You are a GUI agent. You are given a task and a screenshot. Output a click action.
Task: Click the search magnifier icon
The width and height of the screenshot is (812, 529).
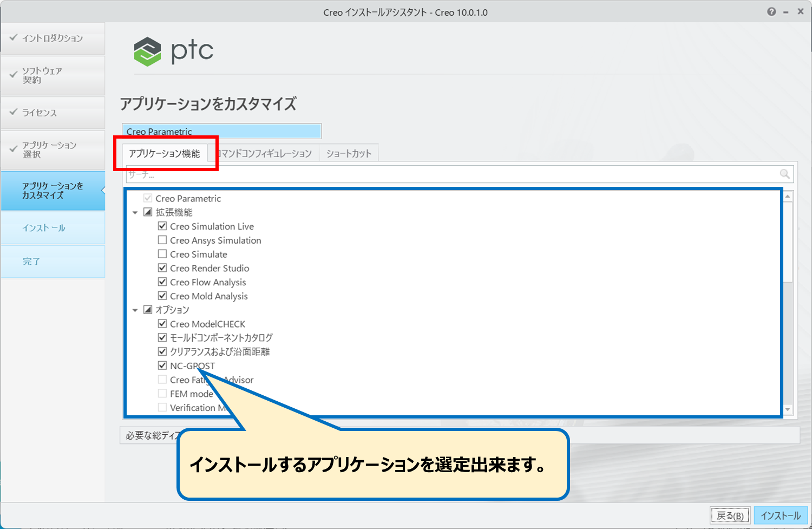tap(784, 174)
